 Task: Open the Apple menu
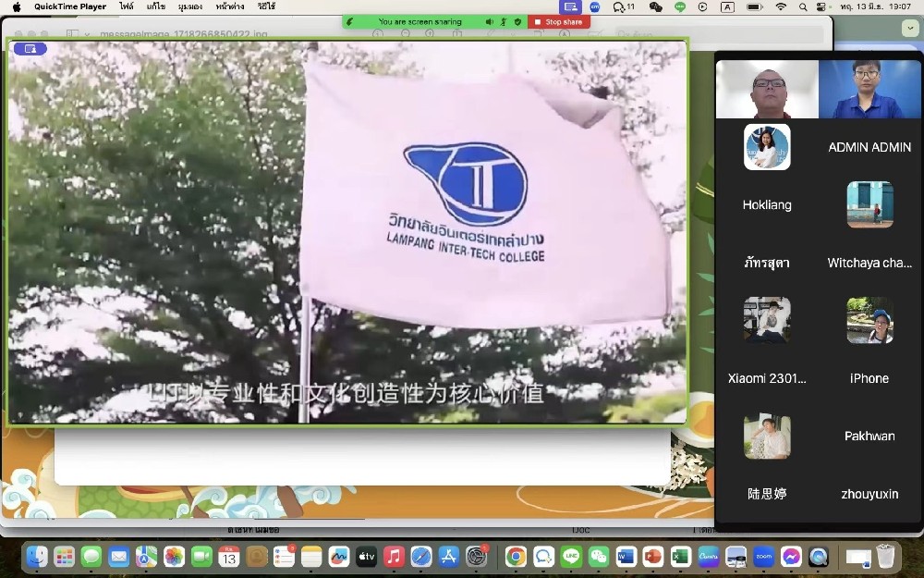(x=16, y=7)
